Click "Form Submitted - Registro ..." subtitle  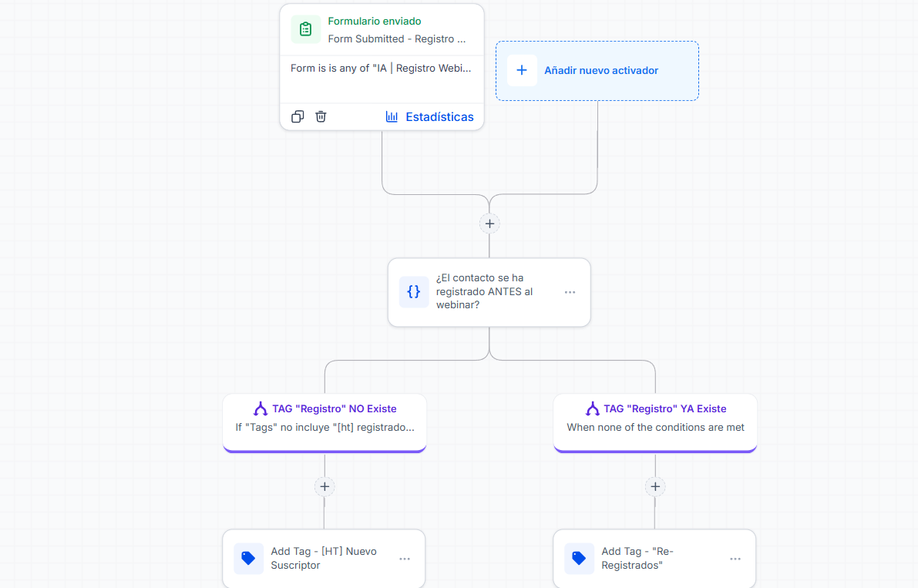point(397,39)
